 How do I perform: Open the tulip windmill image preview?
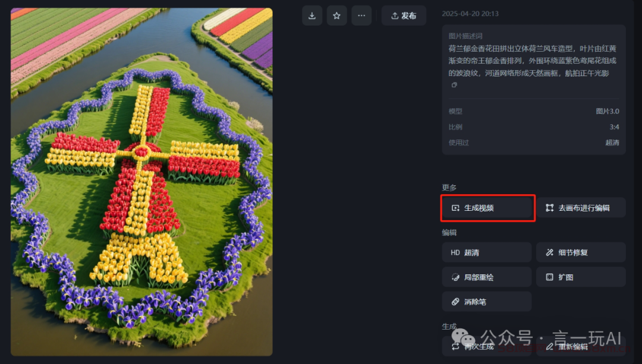(141, 182)
